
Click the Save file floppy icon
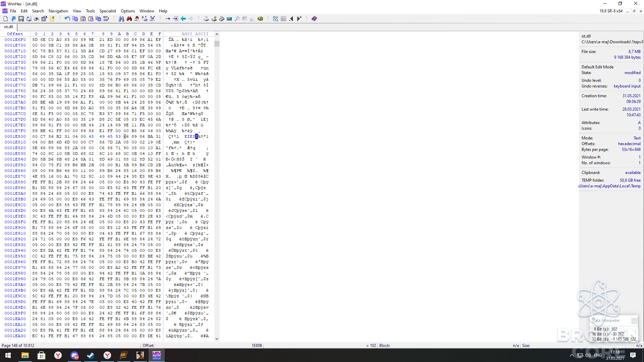(21, 19)
